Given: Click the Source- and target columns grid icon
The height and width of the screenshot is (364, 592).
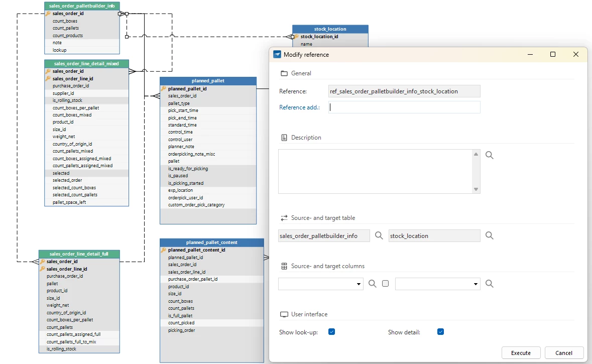Looking at the screenshot, I should pyautogui.click(x=284, y=266).
